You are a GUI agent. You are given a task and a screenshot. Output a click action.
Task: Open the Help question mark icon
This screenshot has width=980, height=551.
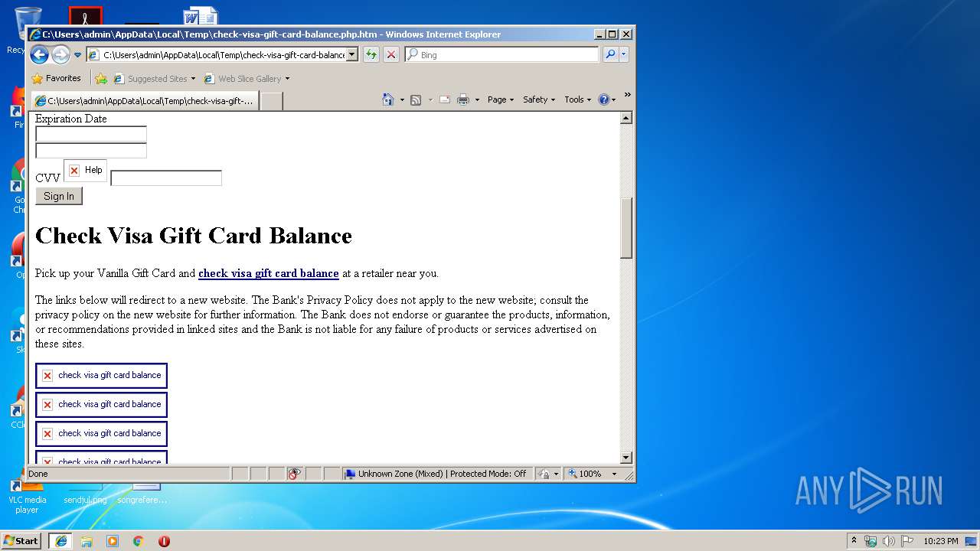pos(603,99)
